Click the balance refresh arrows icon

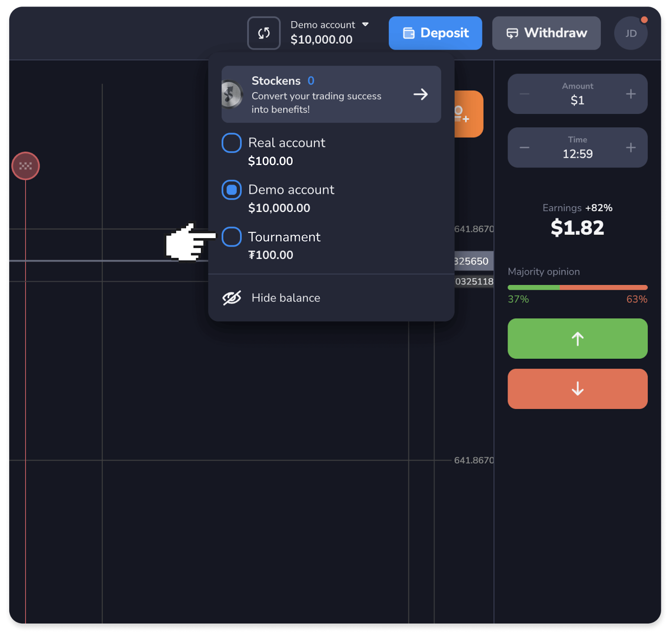(x=263, y=33)
